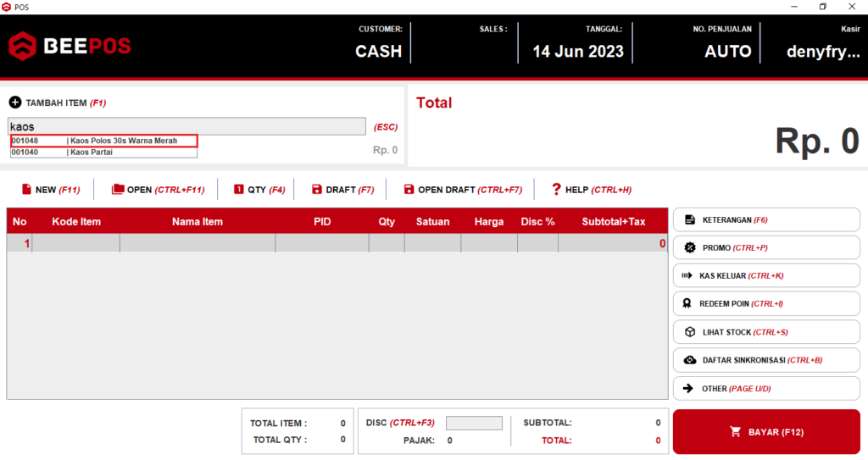Image resolution: width=868 pixels, height=460 pixels.
Task: Click REDEEM POIN (CTRL+I) button
Action: [x=766, y=303]
